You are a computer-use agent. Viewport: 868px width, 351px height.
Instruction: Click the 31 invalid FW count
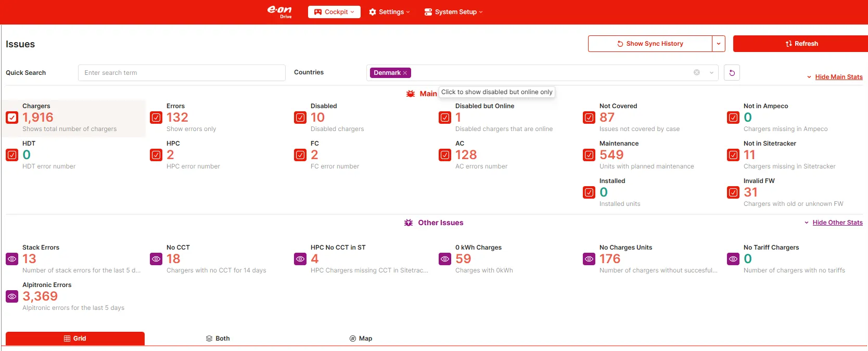pos(750,192)
